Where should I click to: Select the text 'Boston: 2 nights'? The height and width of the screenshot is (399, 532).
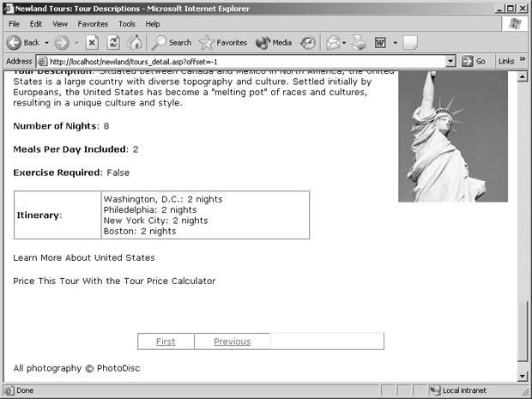(x=140, y=232)
